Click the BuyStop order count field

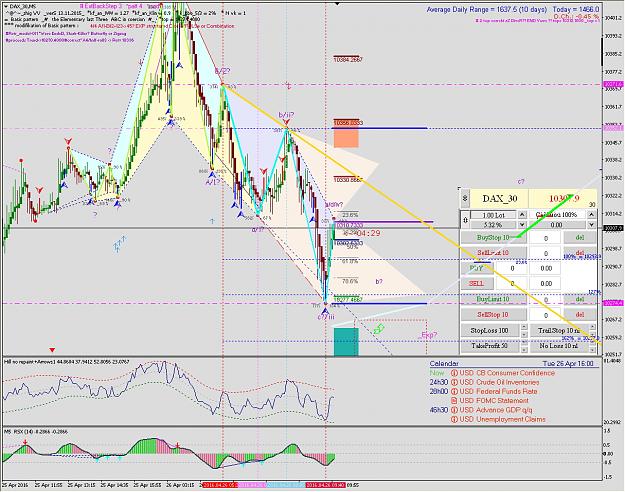[x=545, y=238]
